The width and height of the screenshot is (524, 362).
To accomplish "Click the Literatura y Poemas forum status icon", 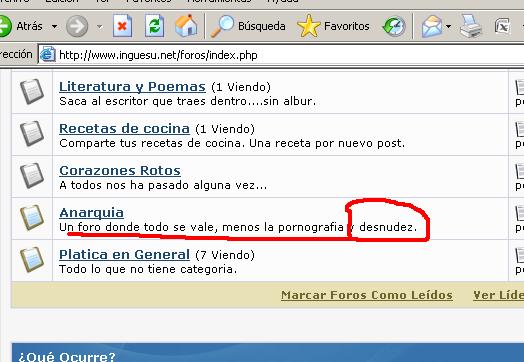I will (x=32, y=91).
